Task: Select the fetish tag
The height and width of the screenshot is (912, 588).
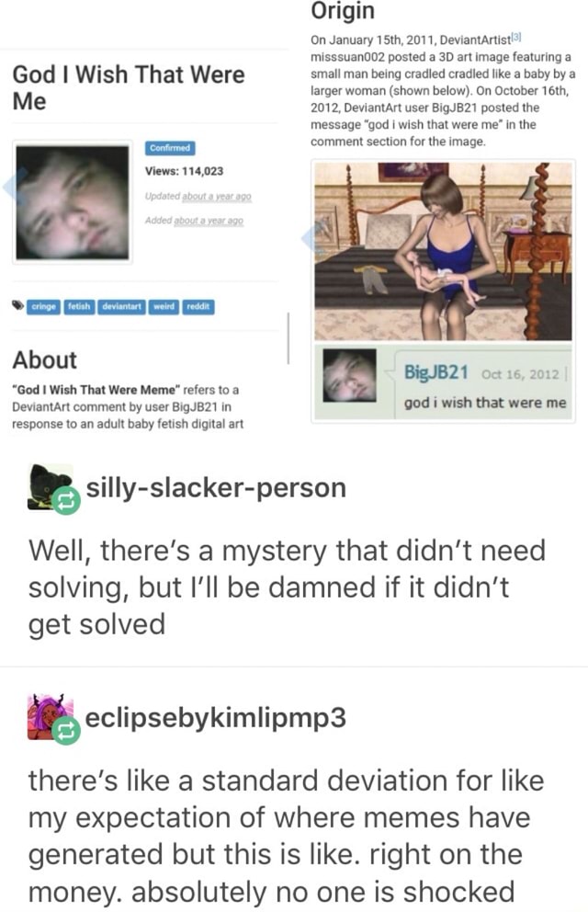Action: (x=79, y=306)
